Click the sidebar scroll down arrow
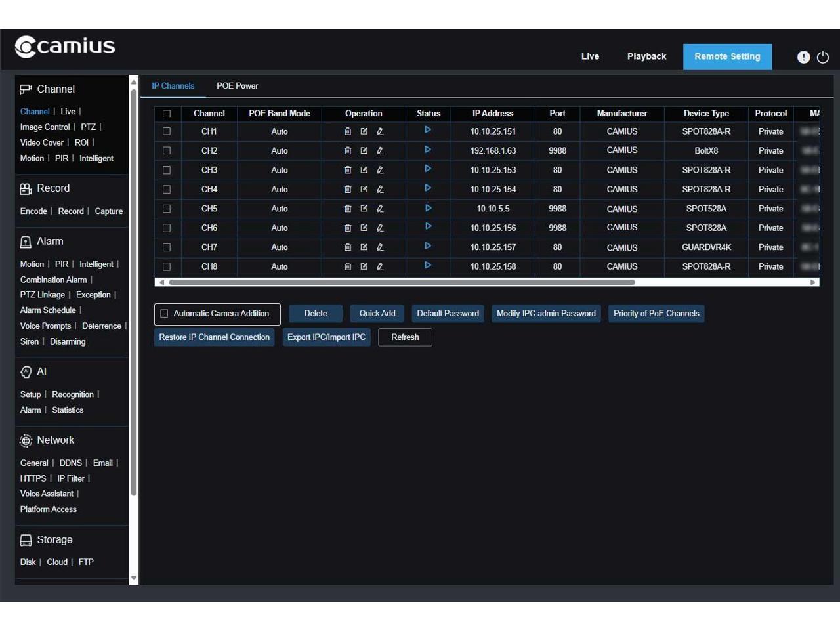 (x=134, y=578)
